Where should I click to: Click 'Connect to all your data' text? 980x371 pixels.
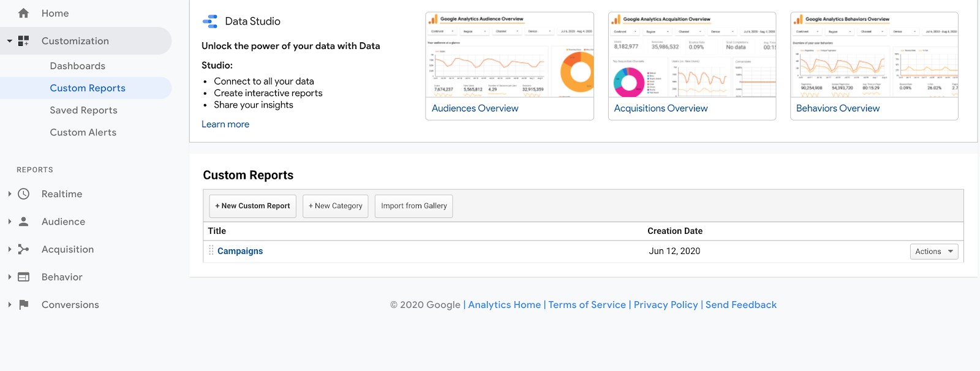264,81
